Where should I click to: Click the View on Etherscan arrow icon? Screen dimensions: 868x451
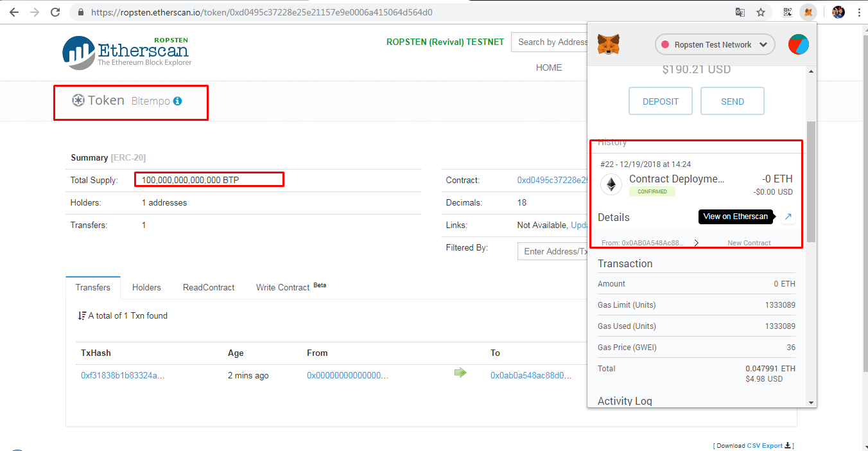click(x=788, y=217)
